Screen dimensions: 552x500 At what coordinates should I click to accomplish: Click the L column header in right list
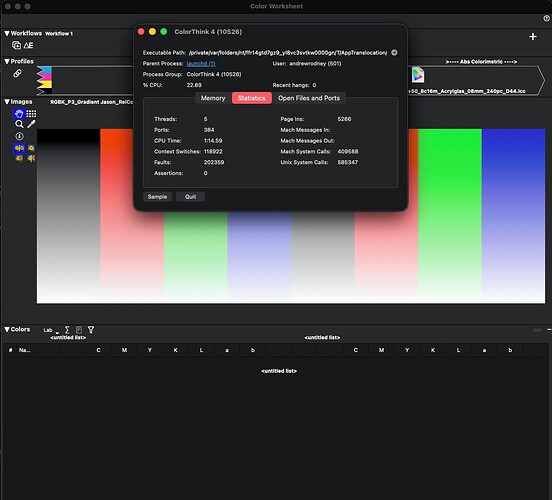click(458, 350)
